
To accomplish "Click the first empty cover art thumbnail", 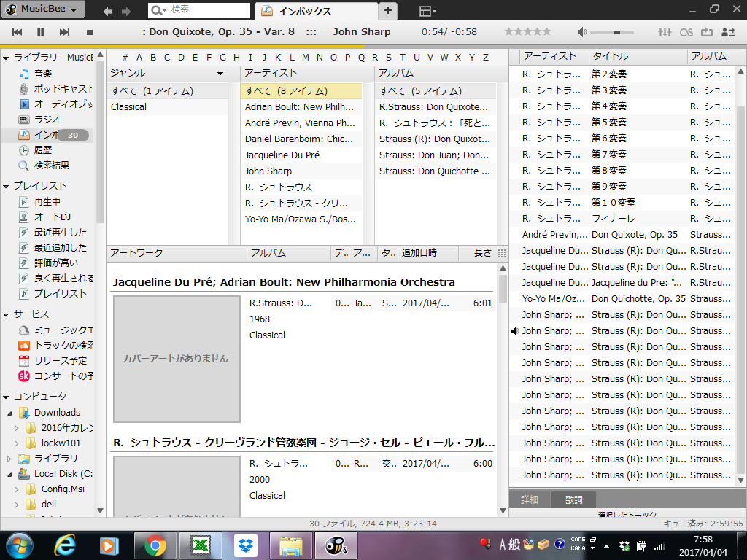I will tap(177, 359).
